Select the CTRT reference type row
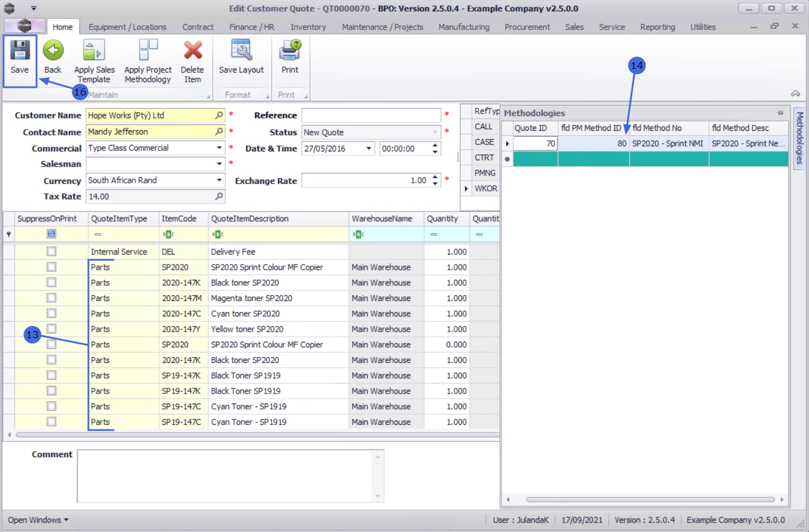The width and height of the screenshot is (809, 532). 484,157
